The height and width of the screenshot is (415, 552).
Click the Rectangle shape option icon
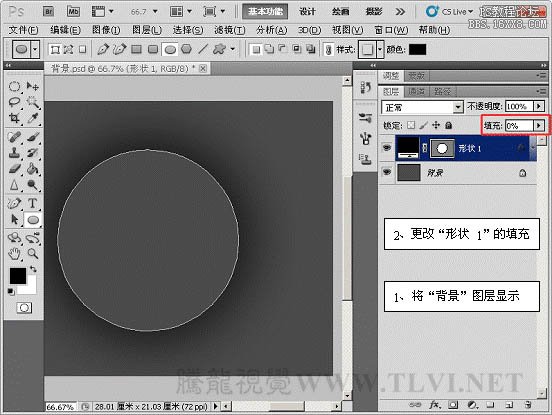pos(137,49)
